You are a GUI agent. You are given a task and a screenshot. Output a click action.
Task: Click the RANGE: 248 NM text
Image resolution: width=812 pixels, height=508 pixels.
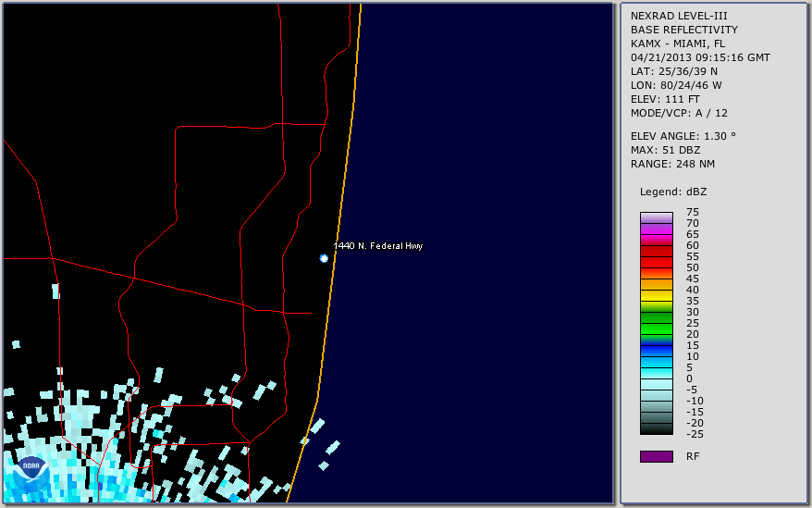672,165
